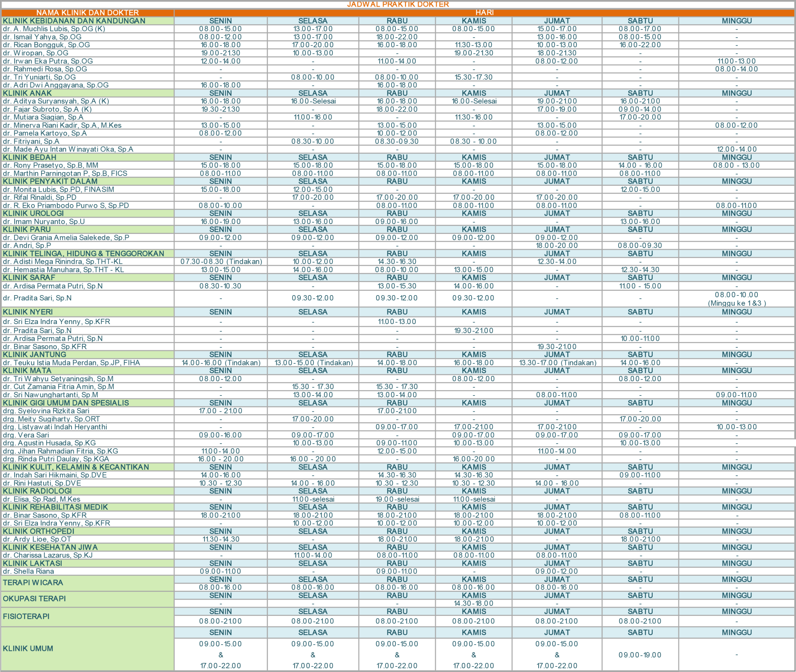Screen dimensions: 796x672
Task: Click the 07.30-08.30 (Tindakan) cell
Action: click(x=221, y=262)
